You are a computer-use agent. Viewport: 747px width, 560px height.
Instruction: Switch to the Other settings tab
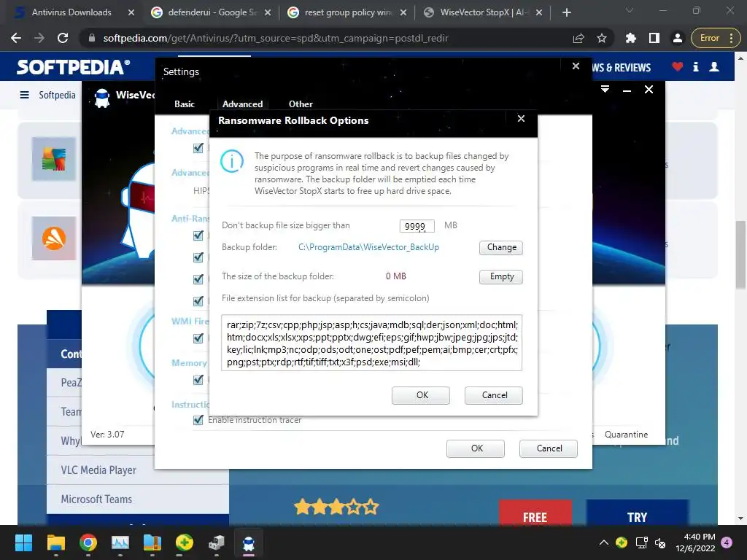click(x=301, y=104)
